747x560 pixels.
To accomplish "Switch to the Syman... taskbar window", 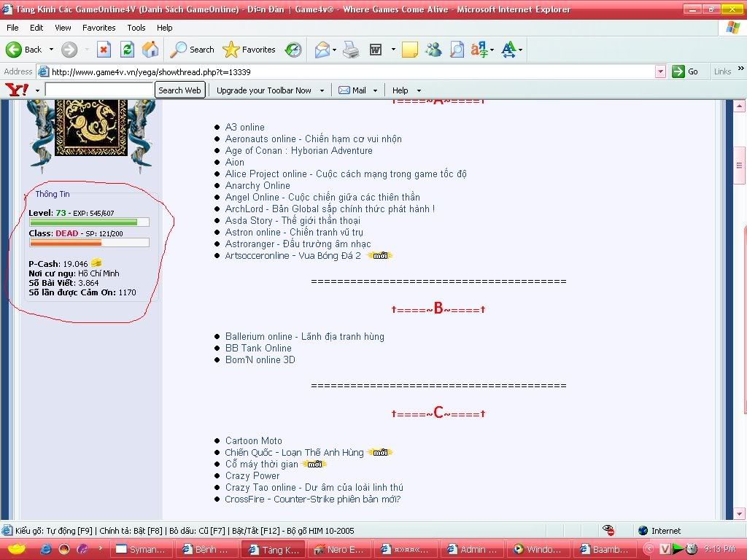I will point(142,550).
